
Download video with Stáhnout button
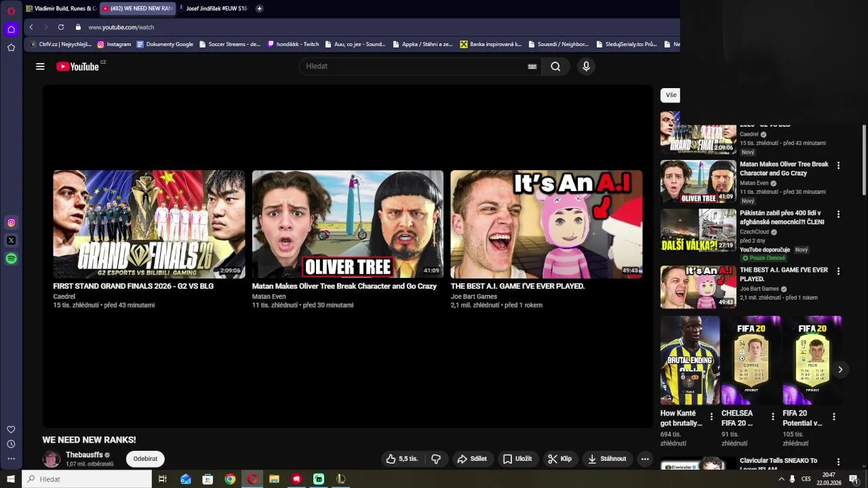607,459
